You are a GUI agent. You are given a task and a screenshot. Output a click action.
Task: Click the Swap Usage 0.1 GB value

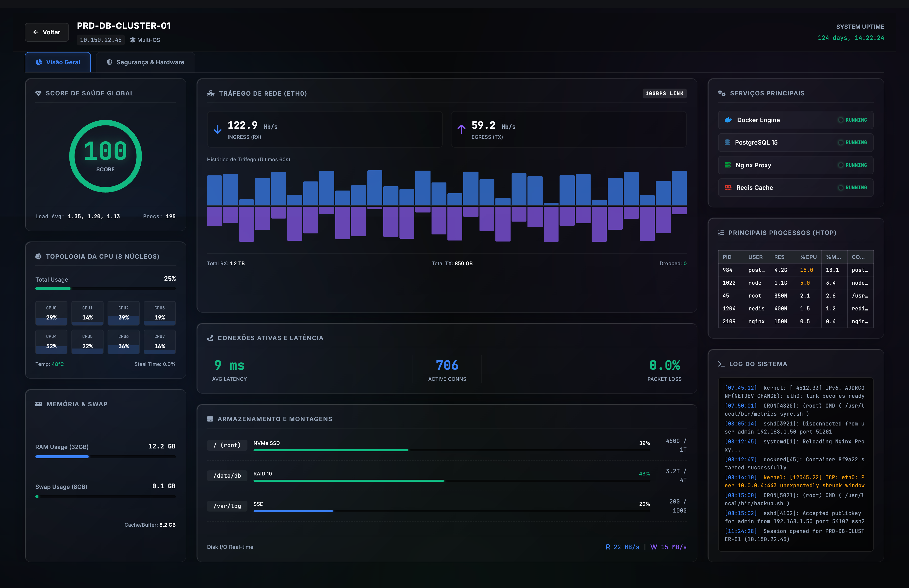click(164, 486)
